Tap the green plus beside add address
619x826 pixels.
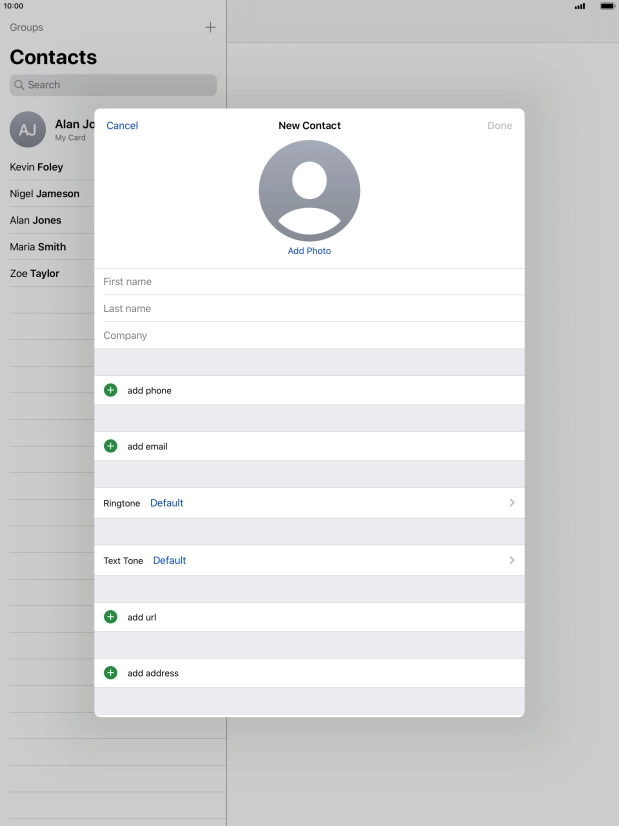click(111, 673)
